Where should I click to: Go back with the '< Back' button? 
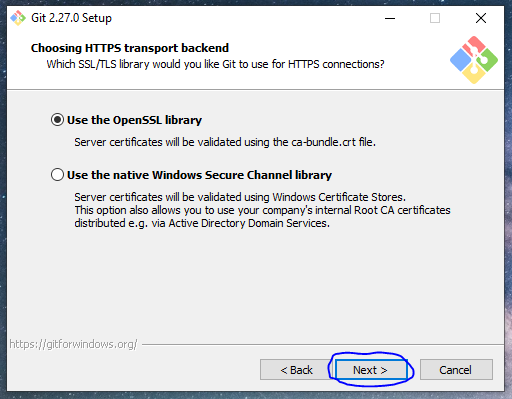pos(297,370)
